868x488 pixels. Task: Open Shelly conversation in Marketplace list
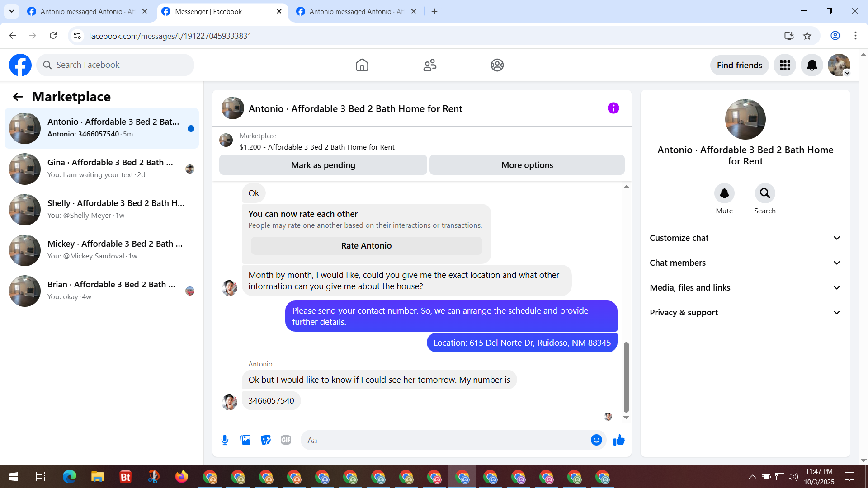(102, 210)
